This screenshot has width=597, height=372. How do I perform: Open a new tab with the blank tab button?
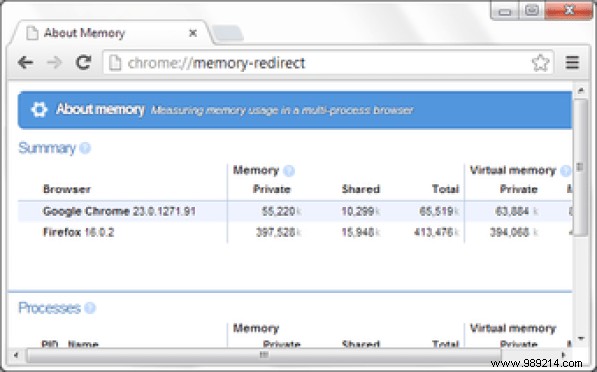click(228, 33)
